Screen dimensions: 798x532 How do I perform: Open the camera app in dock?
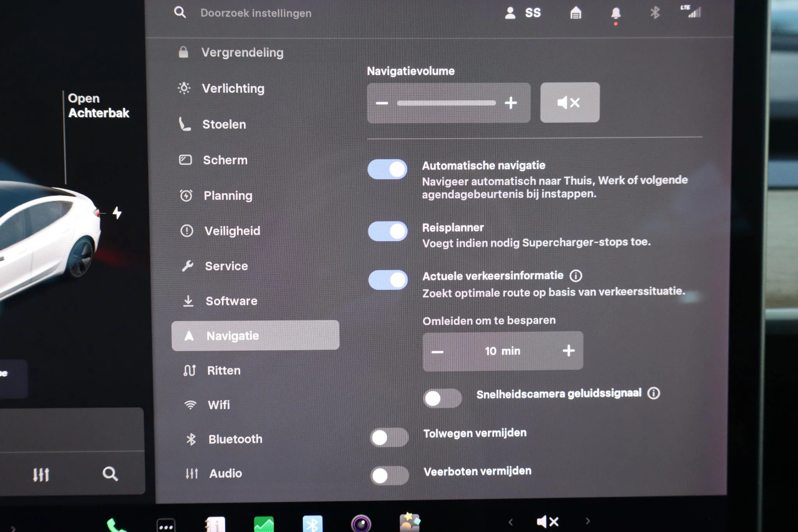tap(361, 523)
